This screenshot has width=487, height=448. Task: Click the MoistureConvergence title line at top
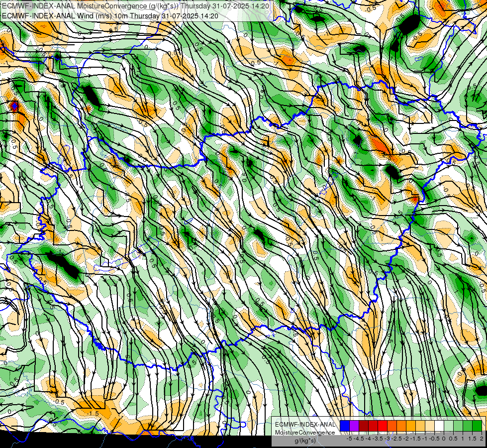[135, 6]
